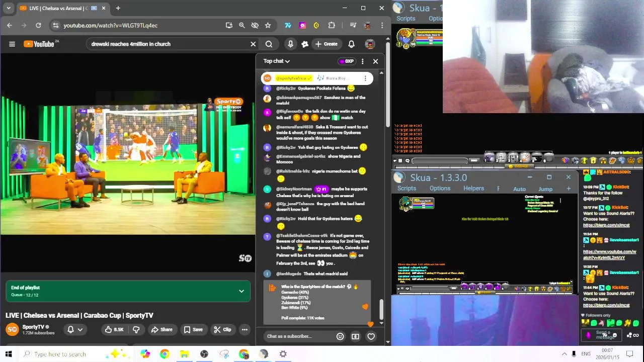
Task: Open the chat emoji picker
Action: point(340,336)
